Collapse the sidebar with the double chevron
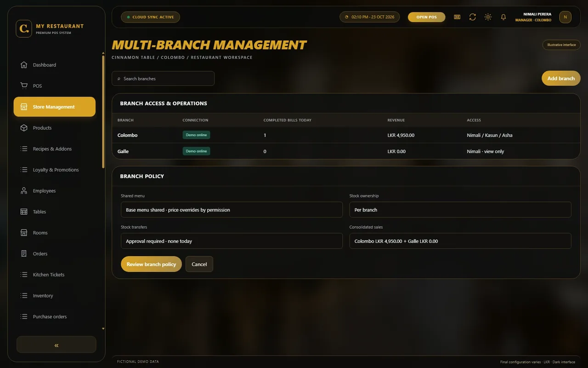Screen dimensions: 588x368 [57, 345]
